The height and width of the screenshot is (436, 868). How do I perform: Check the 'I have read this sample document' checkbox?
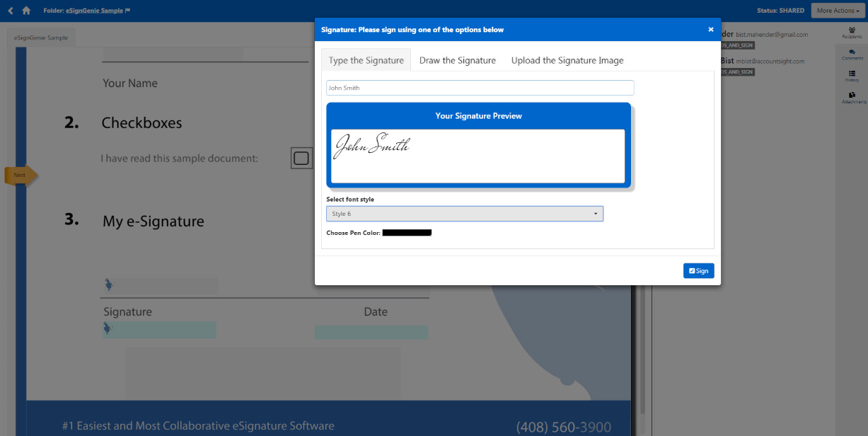point(301,158)
